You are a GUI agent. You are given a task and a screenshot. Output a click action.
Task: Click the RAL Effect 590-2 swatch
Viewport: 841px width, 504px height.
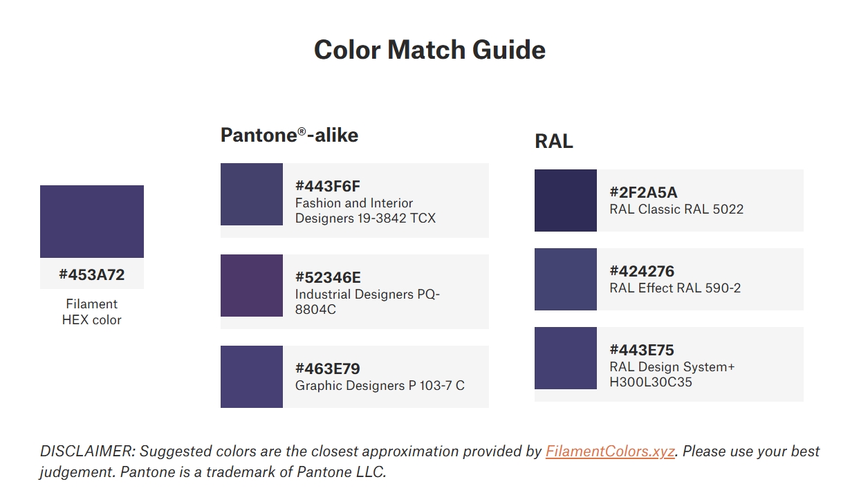click(x=566, y=279)
